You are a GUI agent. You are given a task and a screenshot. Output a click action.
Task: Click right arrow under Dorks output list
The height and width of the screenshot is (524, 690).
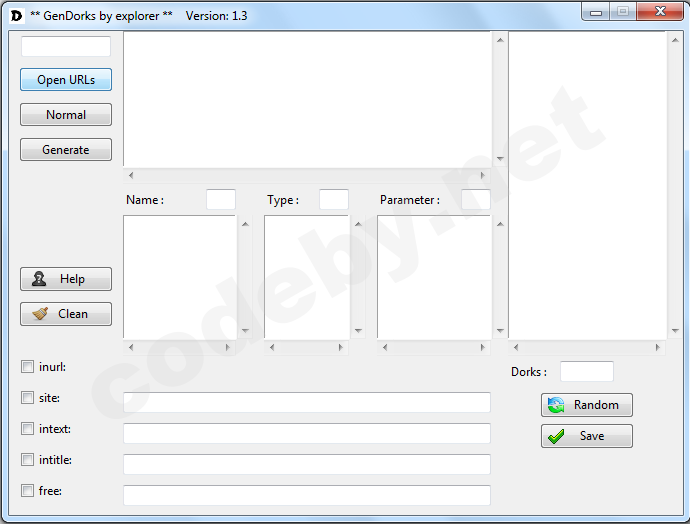click(657, 347)
